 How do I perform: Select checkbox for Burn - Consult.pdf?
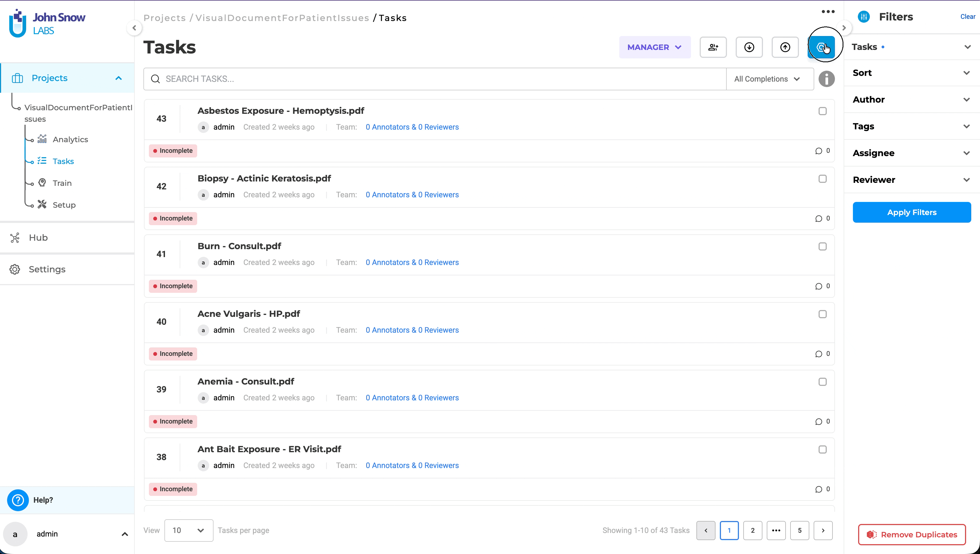click(x=822, y=246)
